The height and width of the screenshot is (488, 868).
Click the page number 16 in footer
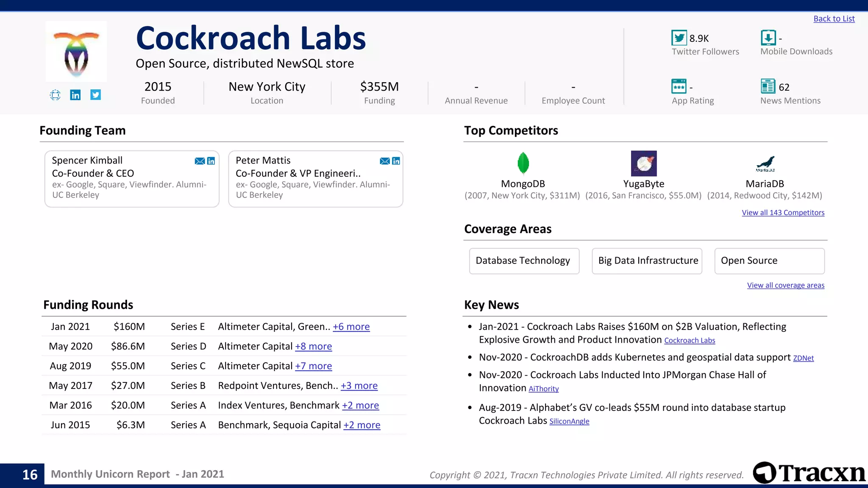pos(30,474)
